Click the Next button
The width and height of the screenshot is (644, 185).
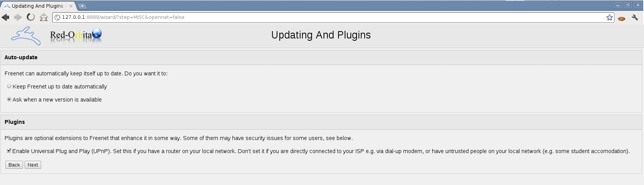point(33,165)
